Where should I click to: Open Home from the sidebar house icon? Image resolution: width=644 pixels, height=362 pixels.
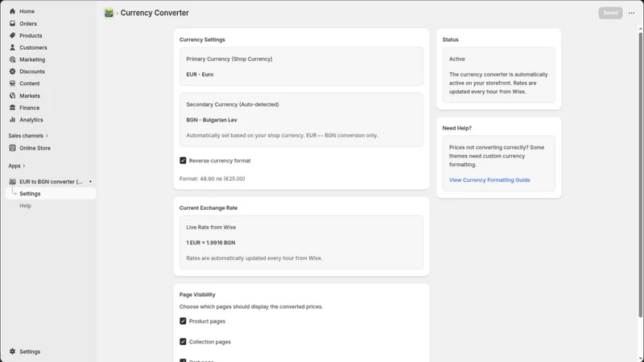click(x=12, y=11)
